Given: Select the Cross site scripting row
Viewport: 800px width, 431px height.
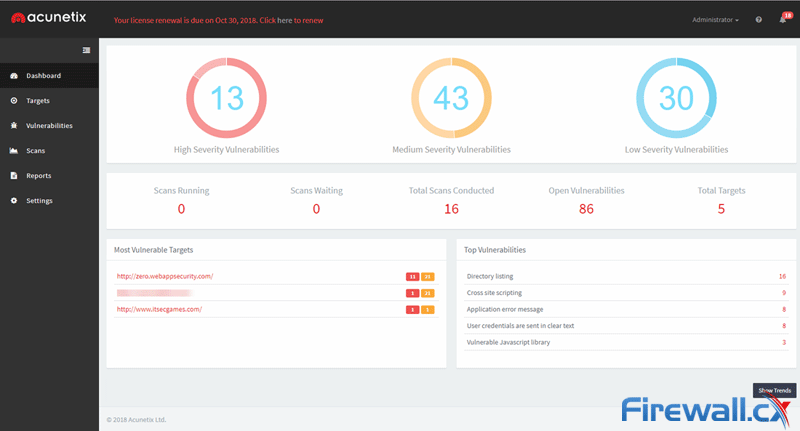Looking at the screenshot, I should point(626,293).
